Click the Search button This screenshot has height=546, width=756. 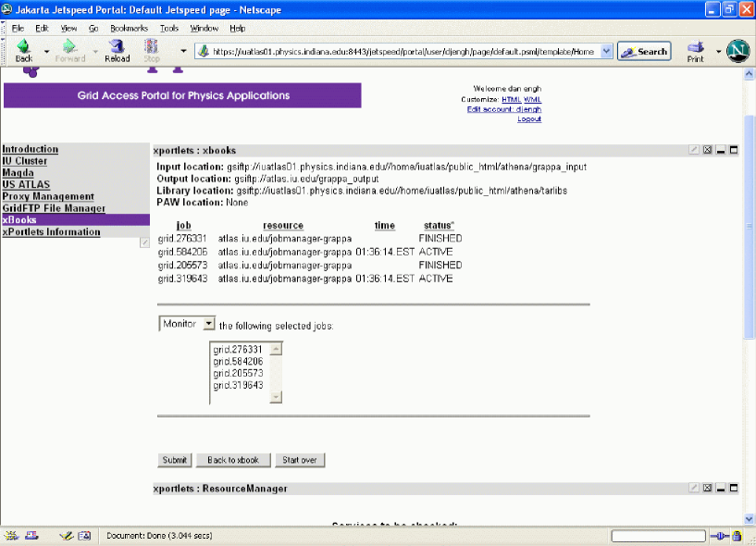coord(644,51)
